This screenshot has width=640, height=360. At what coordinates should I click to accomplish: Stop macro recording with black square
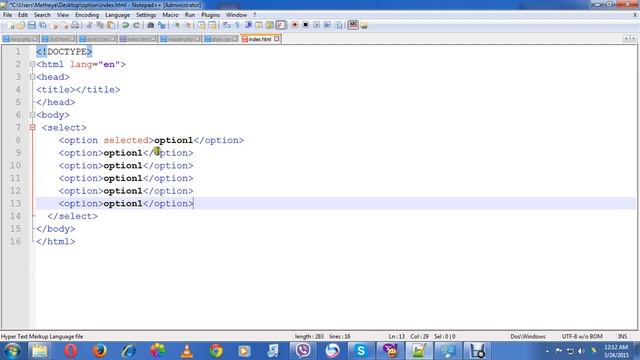pyautogui.click(x=305, y=25)
